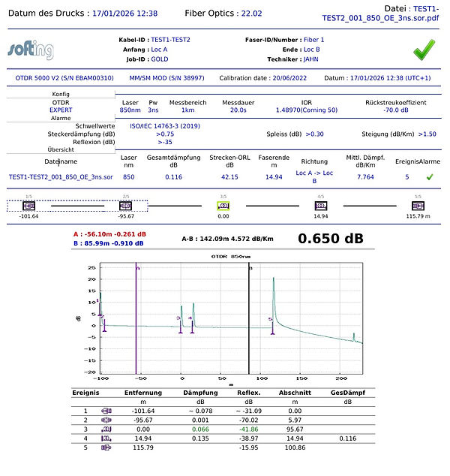Click purple cursor A line in graph

[x=136, y=318]
